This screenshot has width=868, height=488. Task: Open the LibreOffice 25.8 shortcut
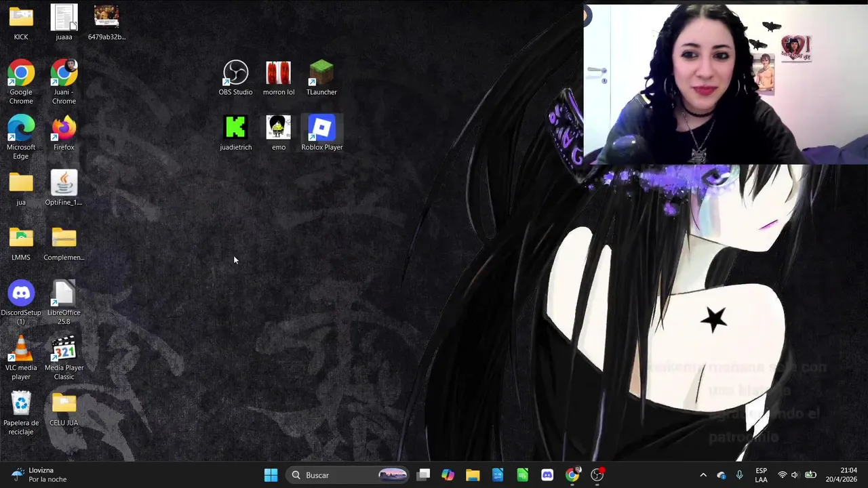(x=64, y=302)
